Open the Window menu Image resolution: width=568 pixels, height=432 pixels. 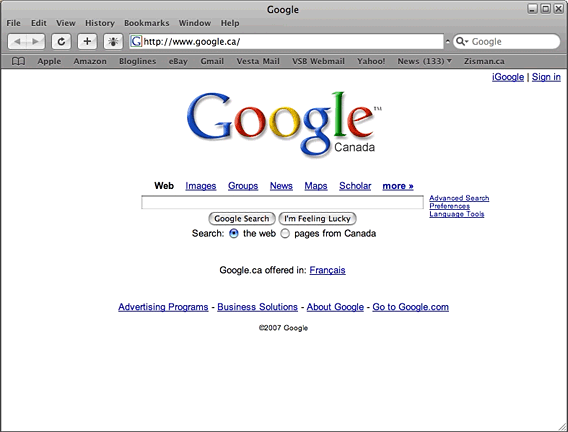(x=195, y=23)
